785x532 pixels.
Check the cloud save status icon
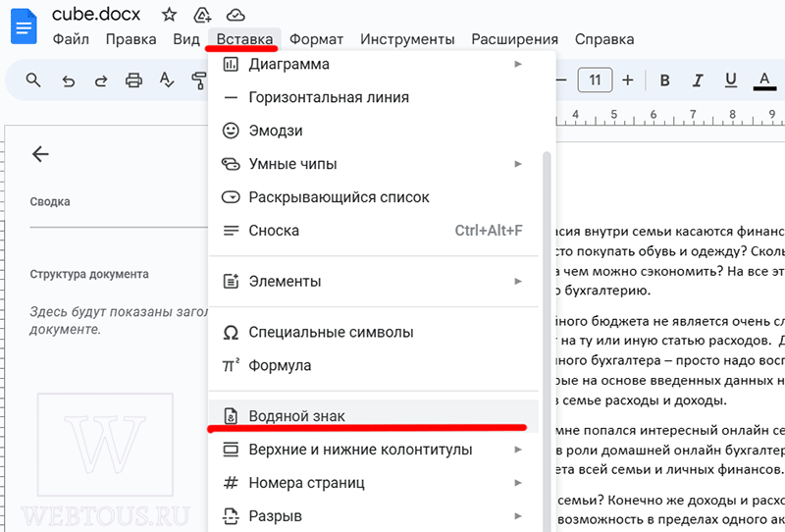tap(235, 15)
